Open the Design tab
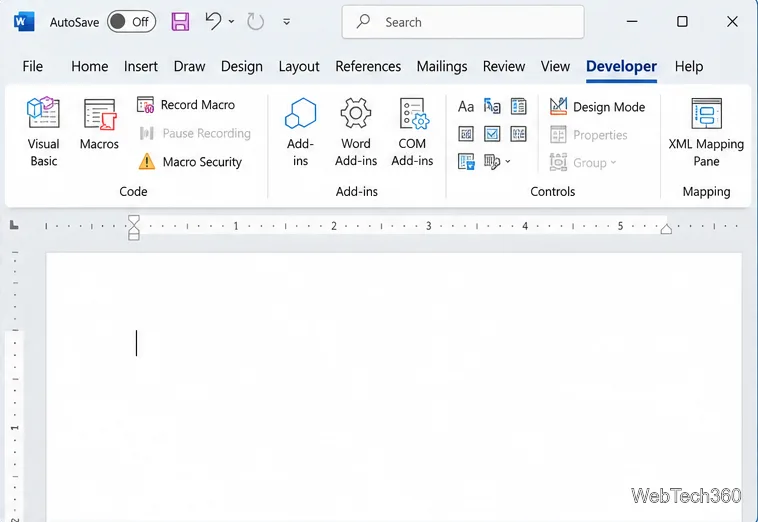Viewport: 758px width, 522px height. (242, 66)
